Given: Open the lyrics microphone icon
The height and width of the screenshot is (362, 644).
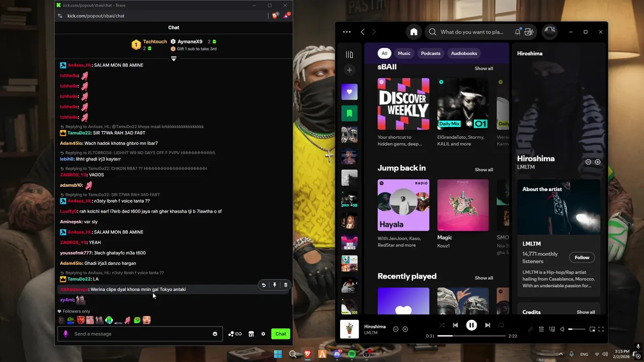Looking at the screenshot, I should pos(530,329).
